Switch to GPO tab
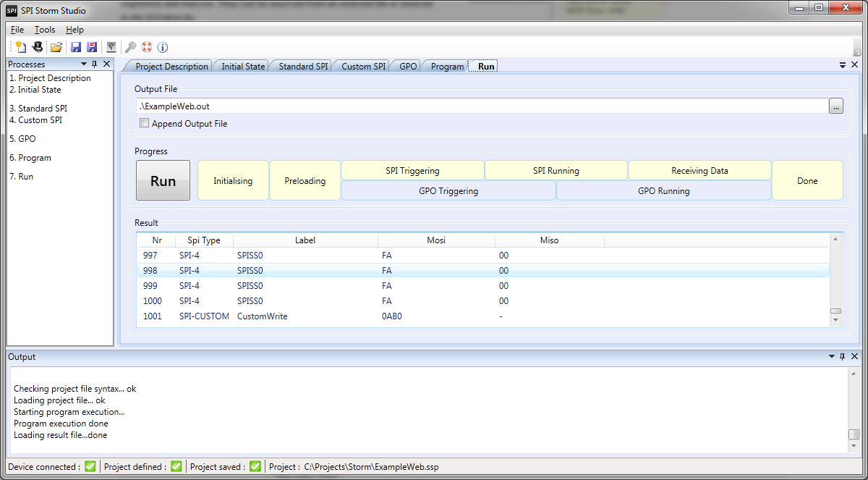Image resolution: width=868 pixels, height=480 pixels. coord(408,66)
